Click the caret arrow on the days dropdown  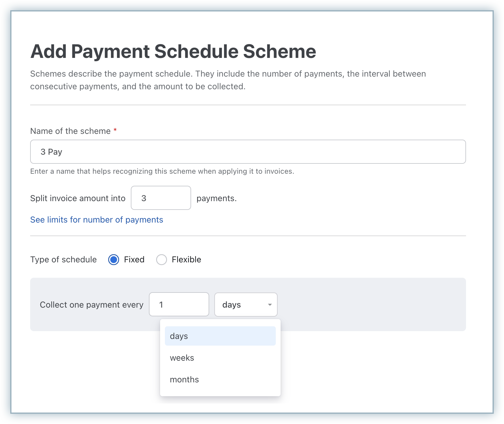270,305
